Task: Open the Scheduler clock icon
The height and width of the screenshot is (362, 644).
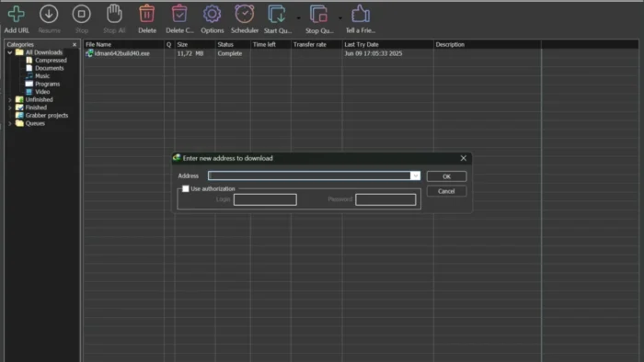Action: click(x=245, y=14)
